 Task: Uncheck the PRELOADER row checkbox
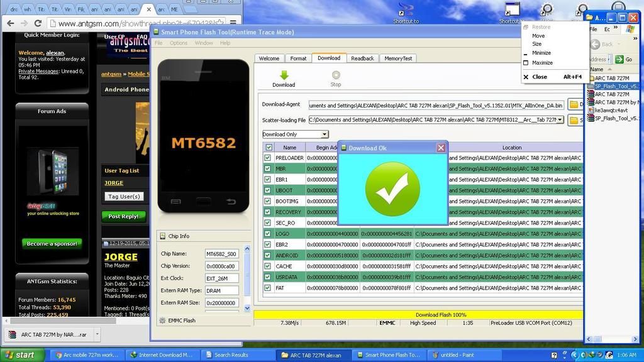pos(268,158)
